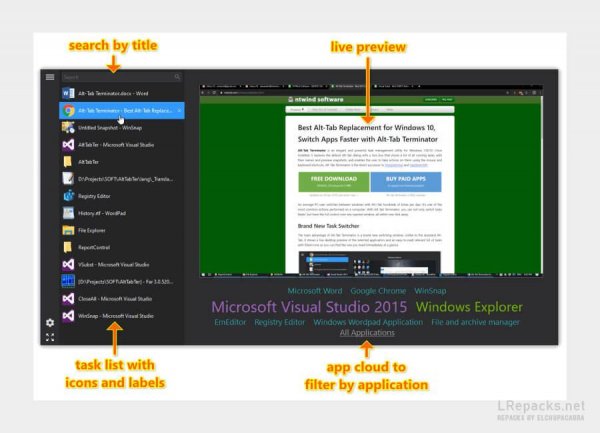The image size is (600, 433).
Task: Filter by EmEditor in app cloud
Action: tap(230, 322)
